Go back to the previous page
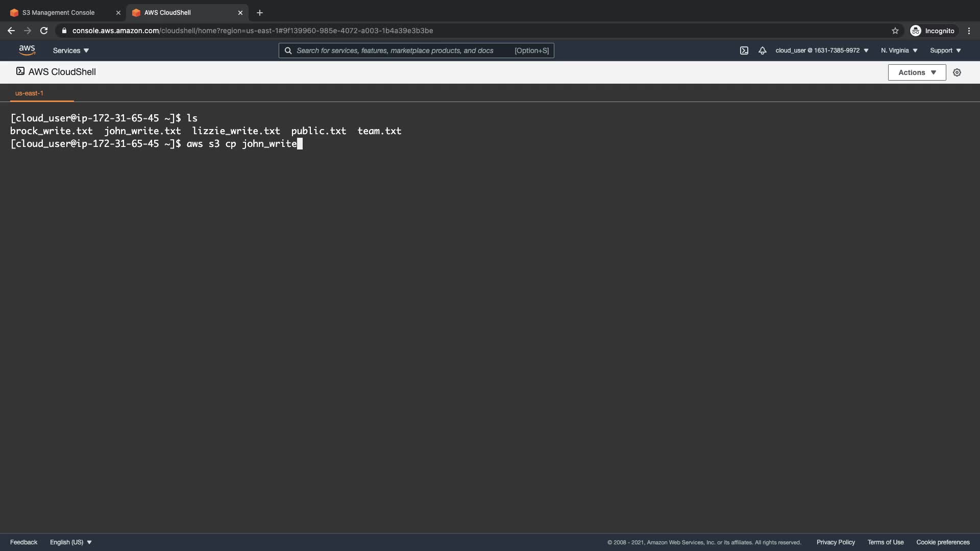980x551 pixels. 11,31
